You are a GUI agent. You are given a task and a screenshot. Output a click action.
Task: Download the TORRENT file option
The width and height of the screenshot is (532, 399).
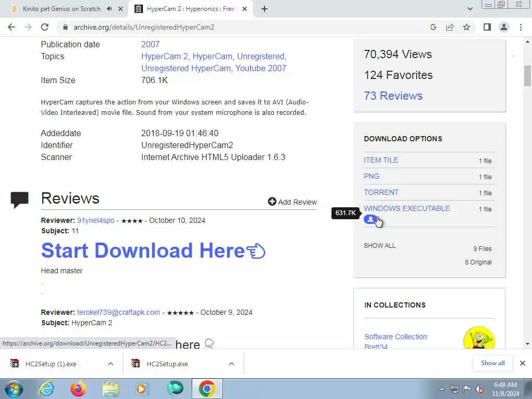pos(381,192)
